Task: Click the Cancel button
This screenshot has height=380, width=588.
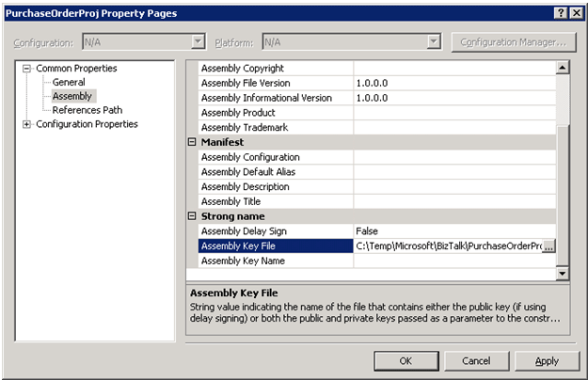Action: 476,361
